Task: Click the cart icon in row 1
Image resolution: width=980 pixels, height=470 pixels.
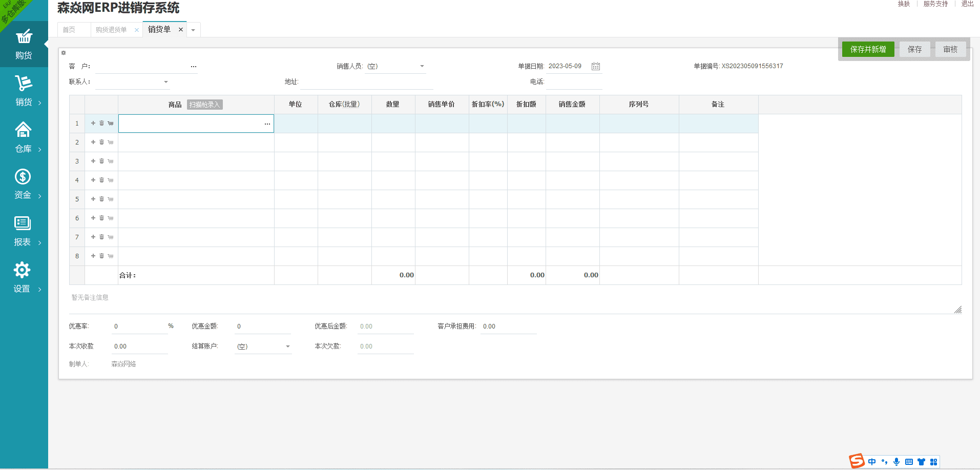Action: [x=110, y=124]
